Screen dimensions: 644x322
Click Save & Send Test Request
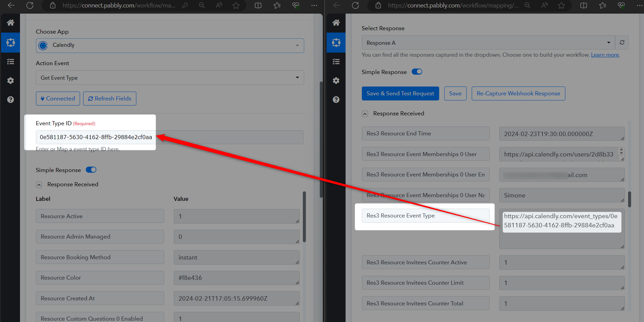[400, 93]
